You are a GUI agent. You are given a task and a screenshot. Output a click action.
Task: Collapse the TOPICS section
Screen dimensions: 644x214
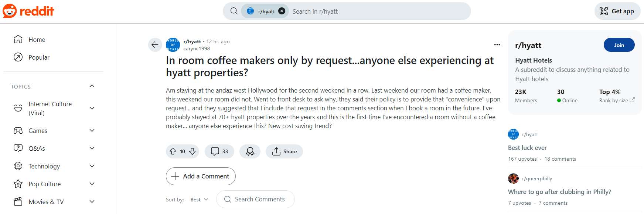(92, 86)
